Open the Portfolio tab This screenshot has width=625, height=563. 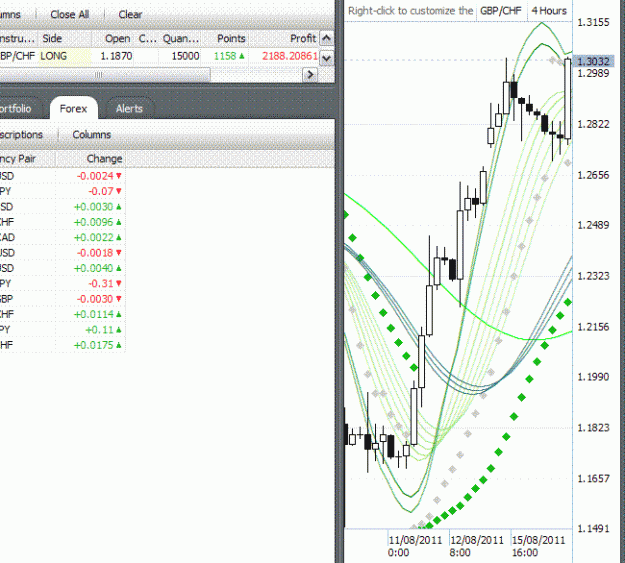tap(16, 108)
